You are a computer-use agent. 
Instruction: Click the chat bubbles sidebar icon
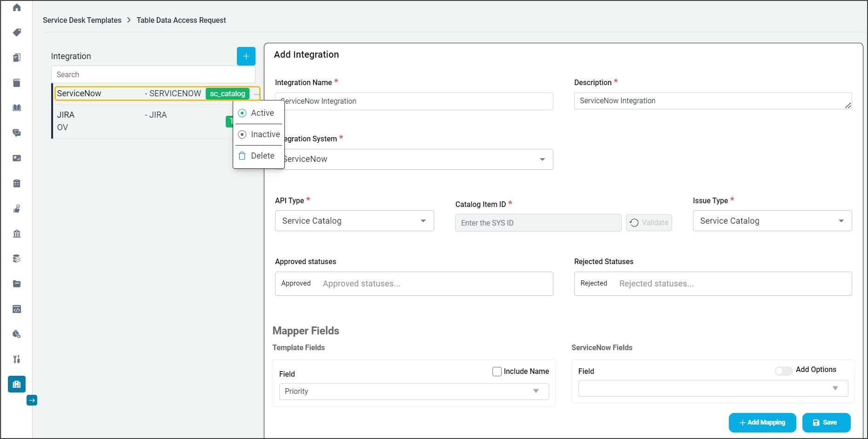(x=17, y=133)
